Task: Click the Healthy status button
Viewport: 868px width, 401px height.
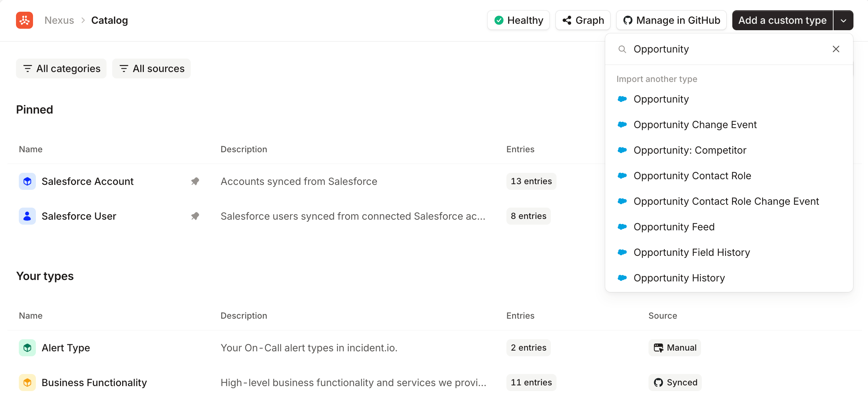Action: 519,20
